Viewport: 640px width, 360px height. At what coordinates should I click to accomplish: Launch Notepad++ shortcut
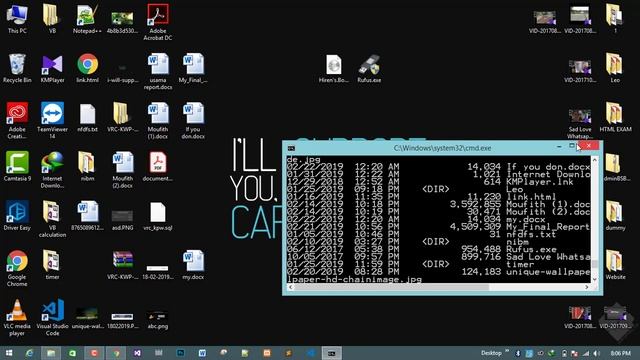click(87, 19)
